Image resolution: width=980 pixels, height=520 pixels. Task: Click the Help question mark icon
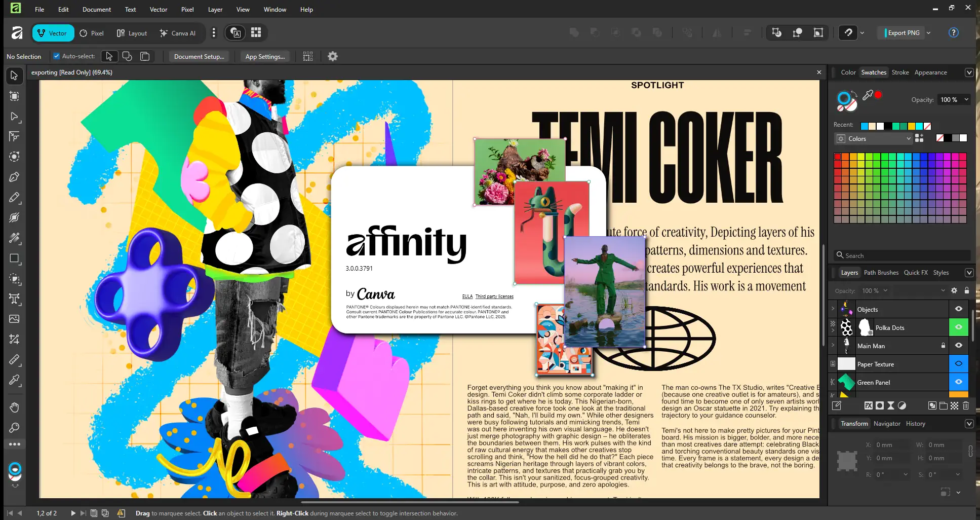pyautogui.click(x=953, y=32)
